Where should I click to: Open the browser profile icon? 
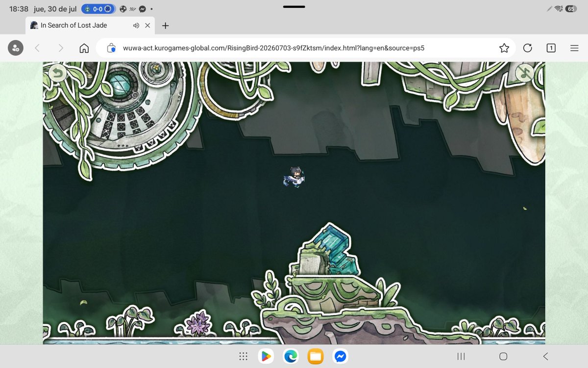16,48
